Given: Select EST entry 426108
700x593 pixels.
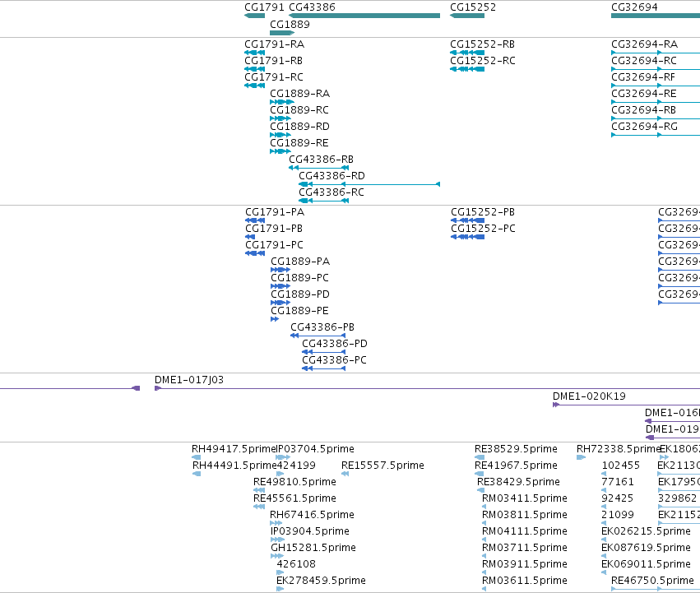Looking at the screenshot, I should 296,564.
